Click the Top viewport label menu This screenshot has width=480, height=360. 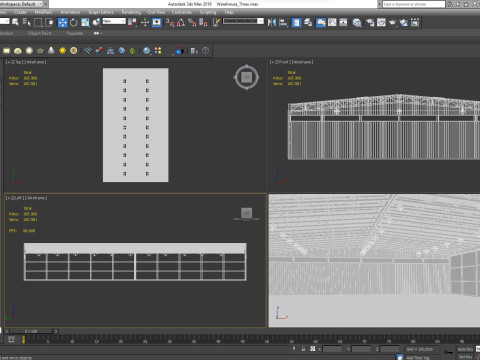pyautogui.click(x=26, y=62)
